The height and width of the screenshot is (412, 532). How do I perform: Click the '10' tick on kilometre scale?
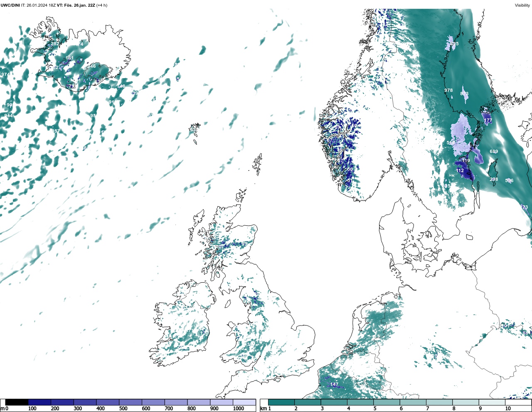pyautogui.click(x=508, y=409)
